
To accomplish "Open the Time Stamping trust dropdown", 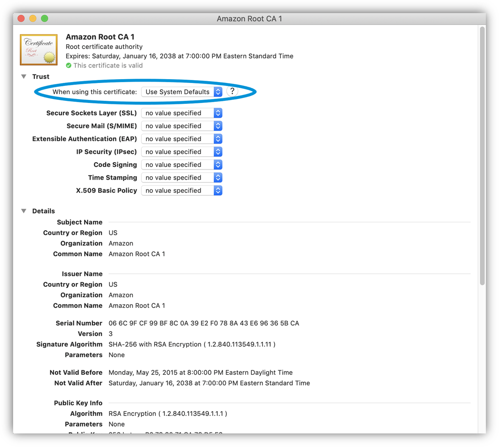I will click(x=182, y=178).
